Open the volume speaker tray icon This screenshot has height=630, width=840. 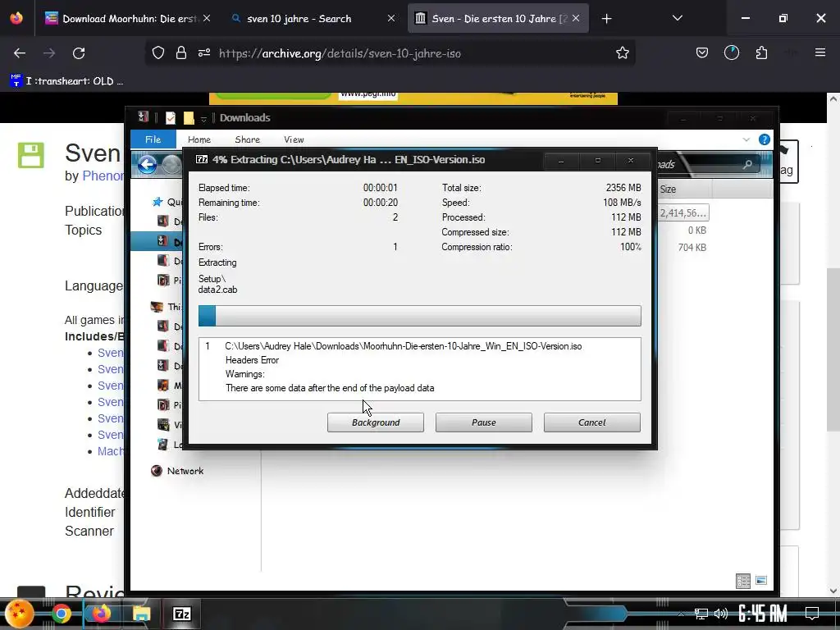point(721,614)
